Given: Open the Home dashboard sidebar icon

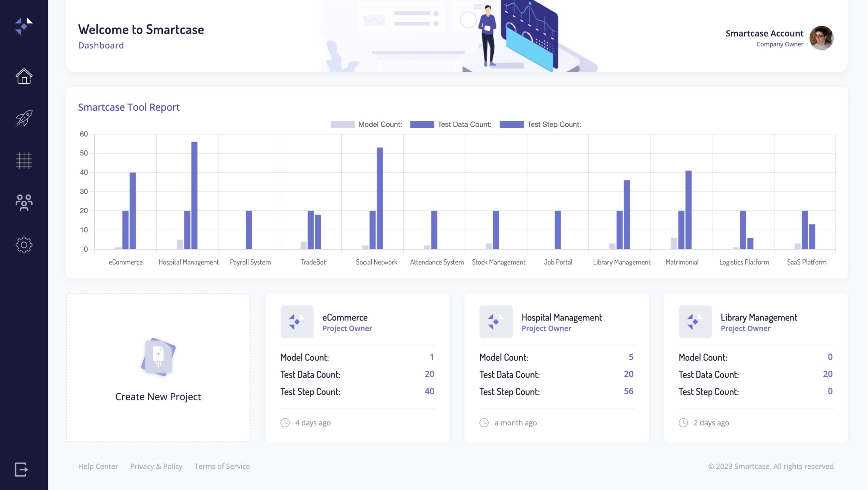Looking at the screenshot, I should click(24, 76).
